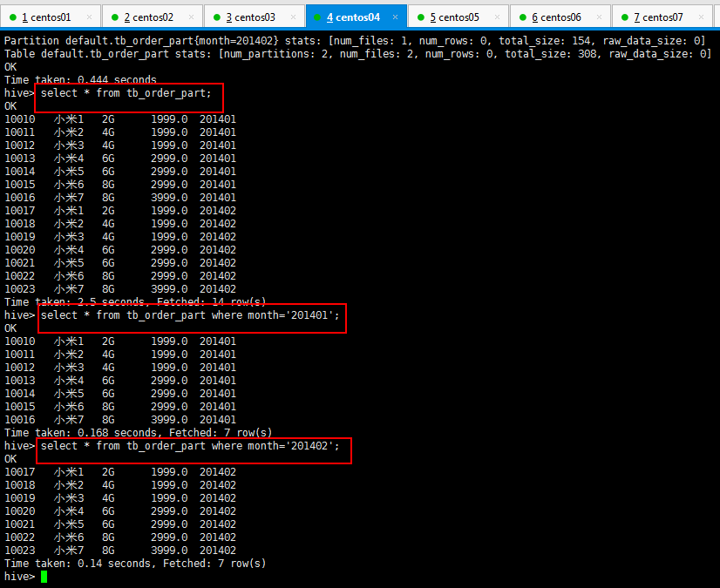Click 'Time taken: 0.444 seconds' line
This screenshot has width=720, height=588.
(x=80, y=80)
